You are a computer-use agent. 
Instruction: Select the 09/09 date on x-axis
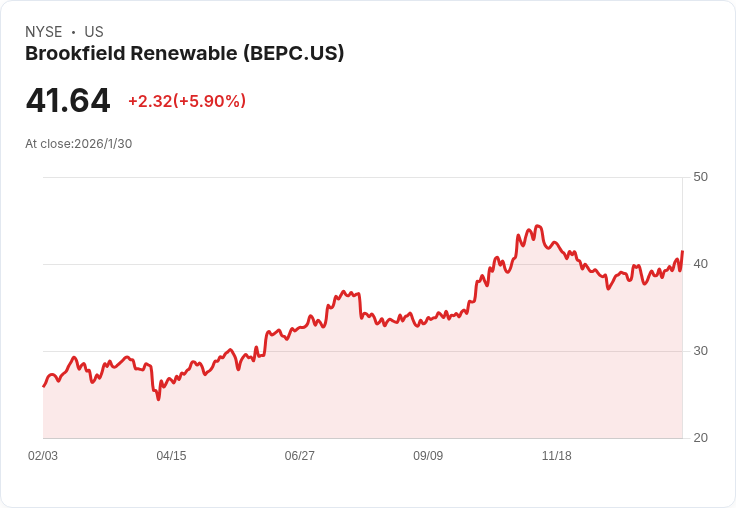428,456
